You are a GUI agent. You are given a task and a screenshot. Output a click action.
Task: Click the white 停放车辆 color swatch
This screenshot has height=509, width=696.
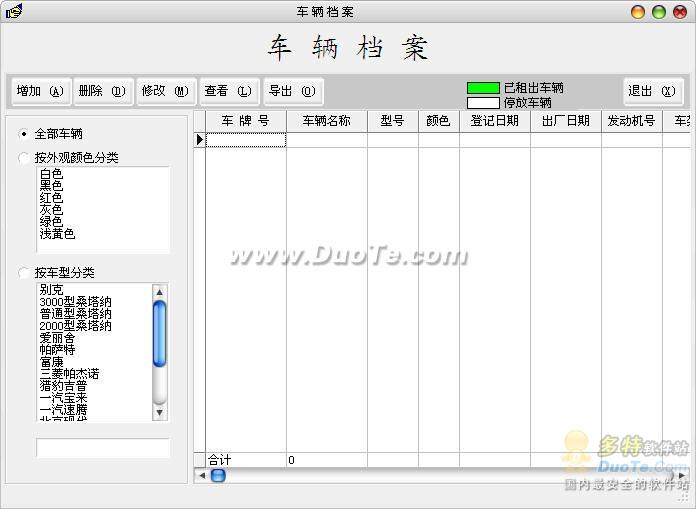tap(483, 103)
